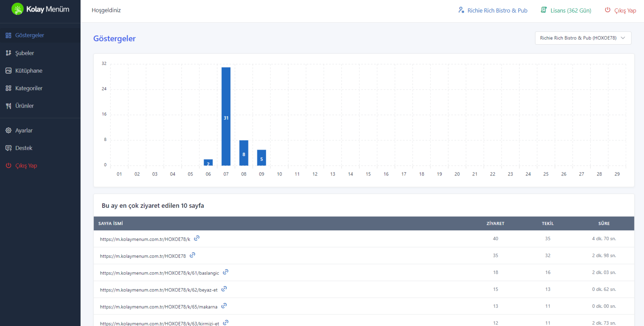Viewport: 644px width, 326px height.
Task: Click the Ürünler fork and knife icon
Action: tap(8, 106)
